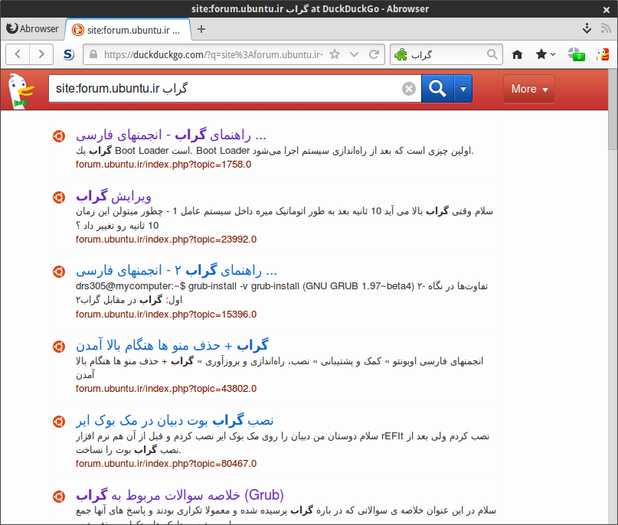
Task: Clear the DuckDuckGo search field
Action: [x=409, y=89]
